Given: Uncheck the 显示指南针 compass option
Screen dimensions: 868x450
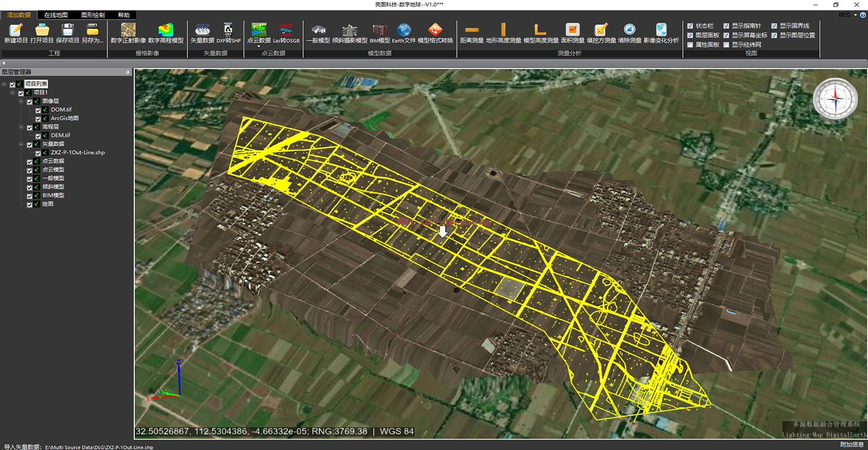Looking at the screenshot, I should coord(726,26).
